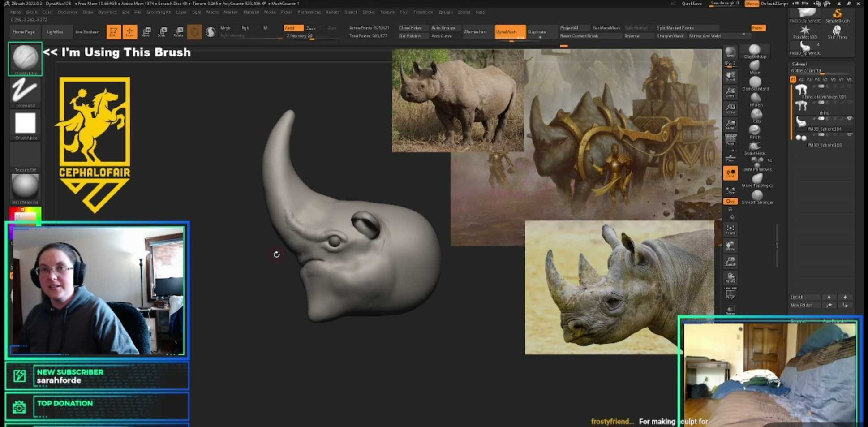Choose the SnakeHook brush
This screenshot has width=868, height=427.
[x=755, y=147]
